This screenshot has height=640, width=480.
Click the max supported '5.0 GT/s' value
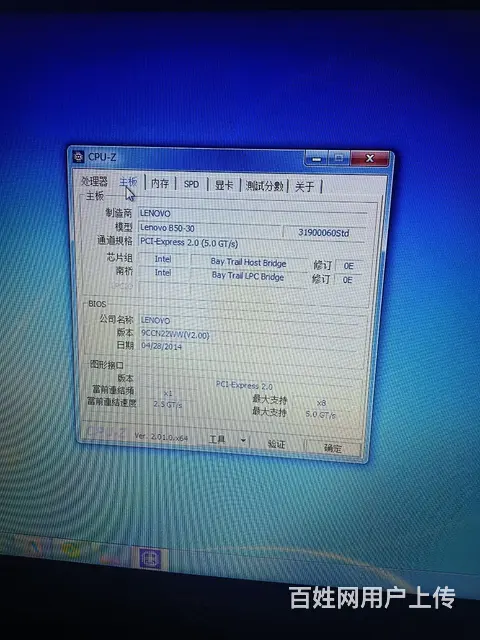click(x=320, y=414)
